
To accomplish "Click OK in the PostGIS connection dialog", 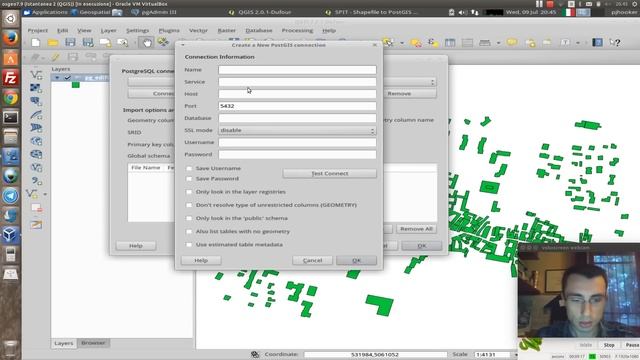I will [x=356, y=260].
